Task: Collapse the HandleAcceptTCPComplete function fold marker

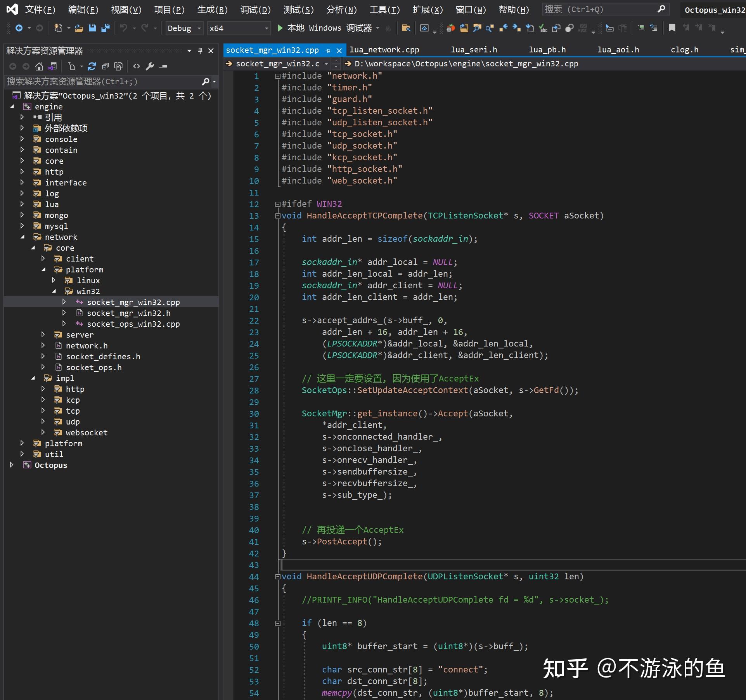Action: (x=278, y=216)
